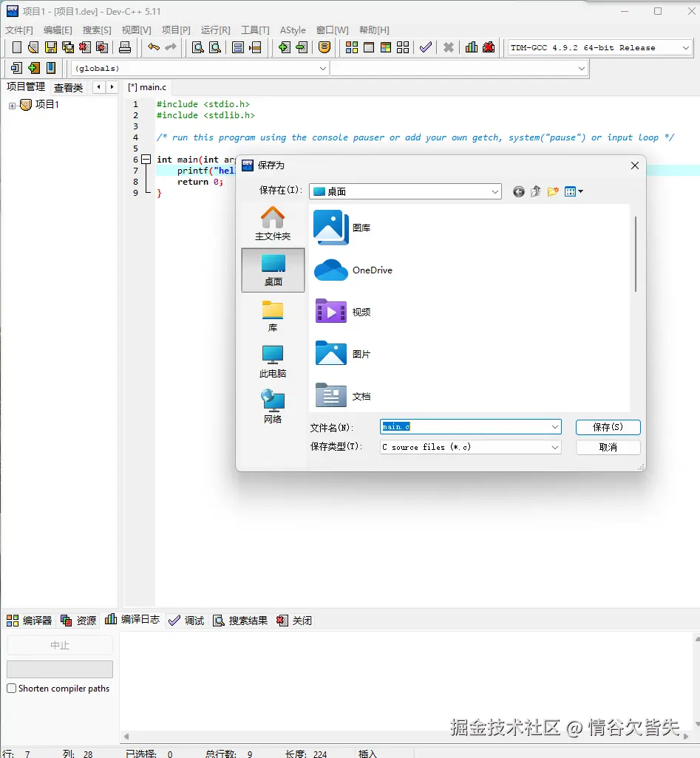
Task: Click the Debug checkmark toolbar icon
Action: click(426, 47)
